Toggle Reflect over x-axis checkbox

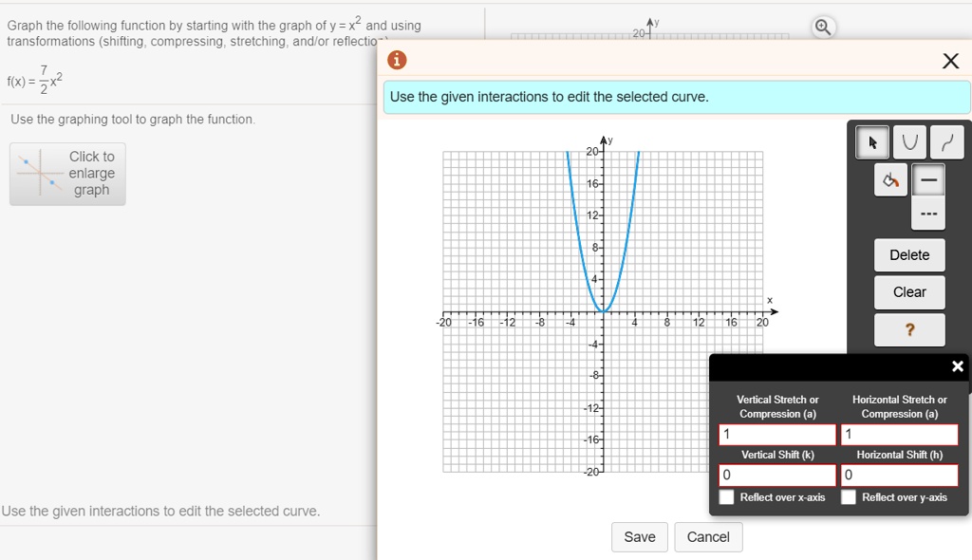pyautogui.click(x=726, y=496)
